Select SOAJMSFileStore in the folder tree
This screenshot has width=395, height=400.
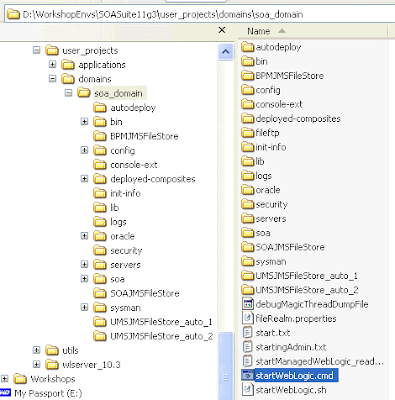click(145, 293)
